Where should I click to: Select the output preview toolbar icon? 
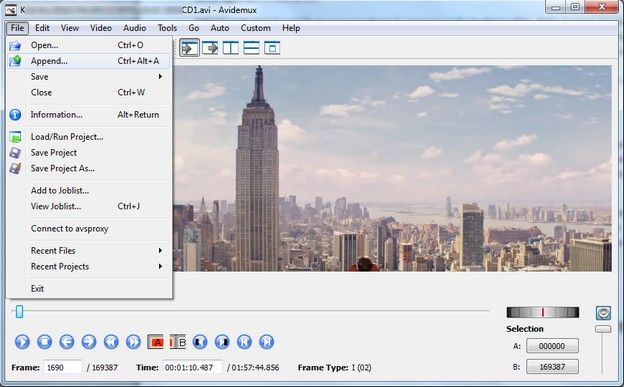[x=210, y=48]
